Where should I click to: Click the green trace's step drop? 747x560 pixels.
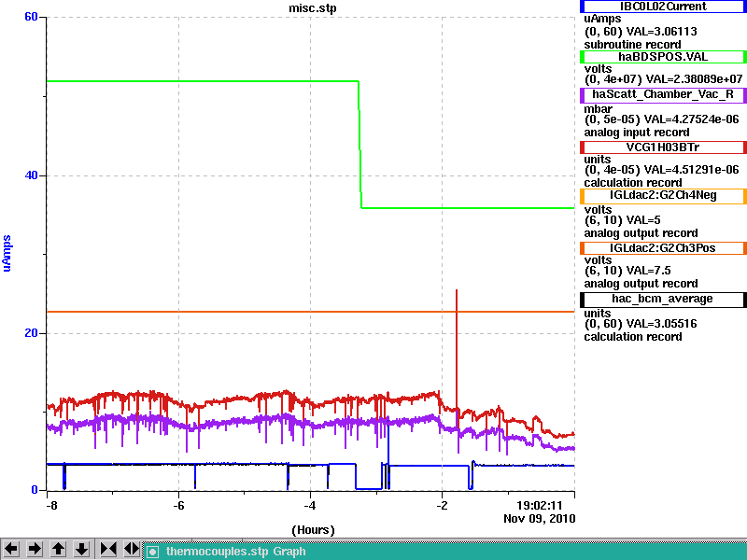tap(360, 145)
